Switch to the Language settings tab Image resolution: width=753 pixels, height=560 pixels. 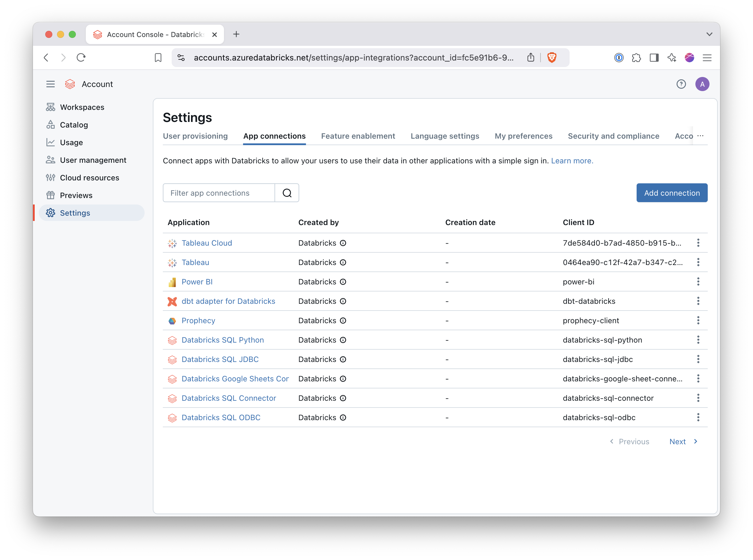445,136
